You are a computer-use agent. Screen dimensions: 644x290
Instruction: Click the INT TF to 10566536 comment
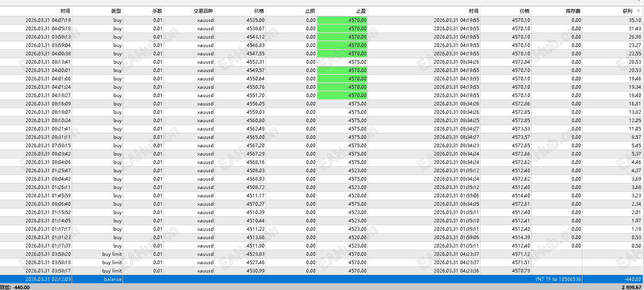pyautogui.click(x=558, y=279)
